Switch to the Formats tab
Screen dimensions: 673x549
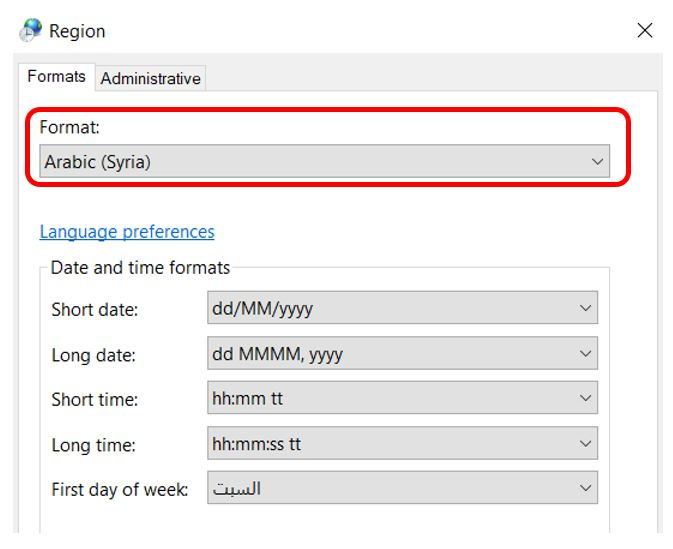click(x=56, y=77)
